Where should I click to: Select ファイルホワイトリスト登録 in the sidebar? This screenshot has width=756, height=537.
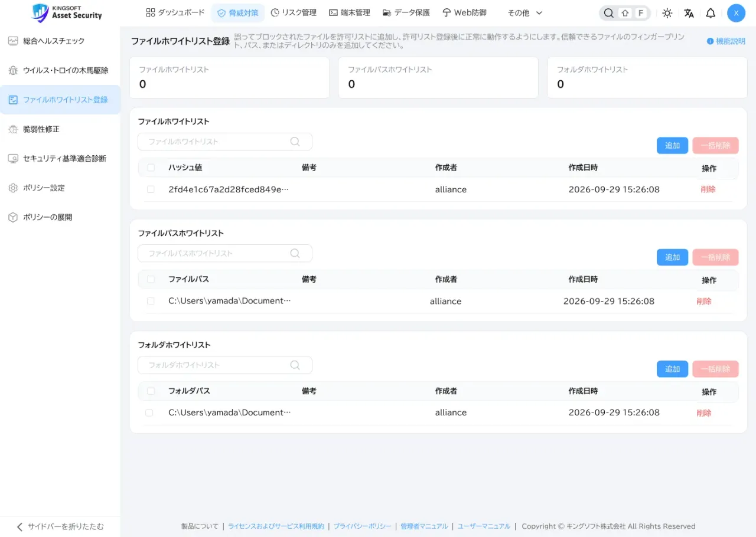(x=60, y=100)
